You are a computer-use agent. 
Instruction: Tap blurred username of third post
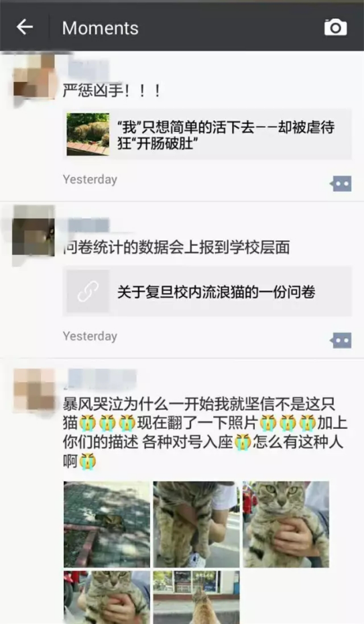coord(101,379)
